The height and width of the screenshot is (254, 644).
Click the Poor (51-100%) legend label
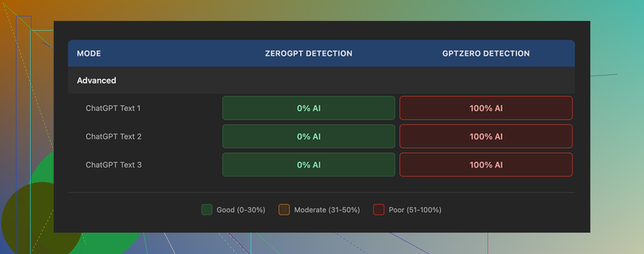[415, 210]
